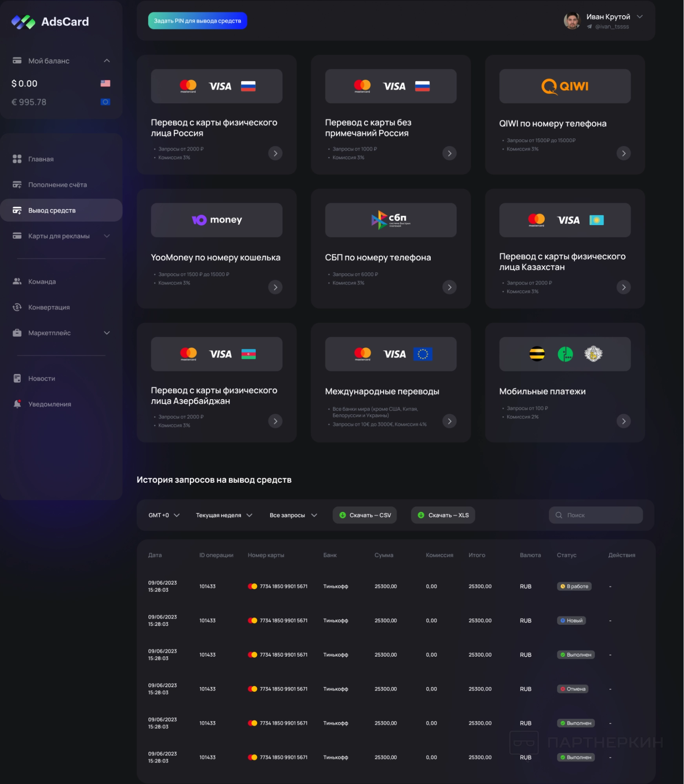This screenshot has height=784, width=684.
Task: Click the Beeline mobile operator icon
Action: click(x=537, y=354)
